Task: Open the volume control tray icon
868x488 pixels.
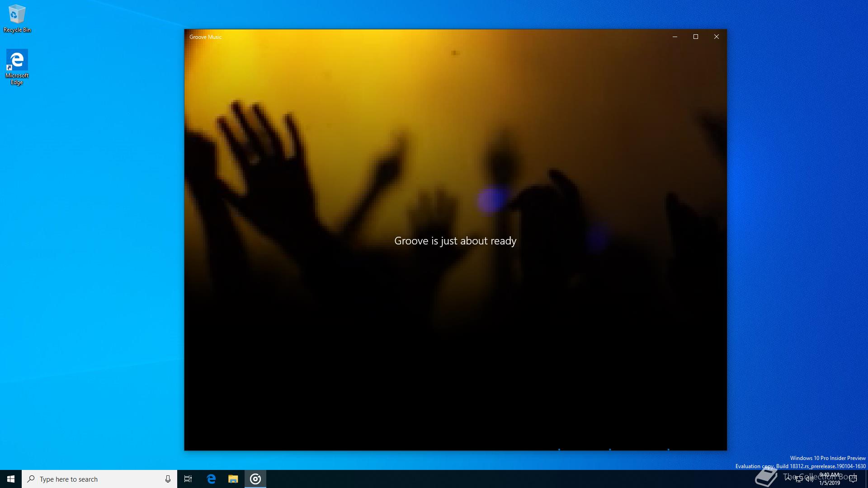Action: coord(810,479)
